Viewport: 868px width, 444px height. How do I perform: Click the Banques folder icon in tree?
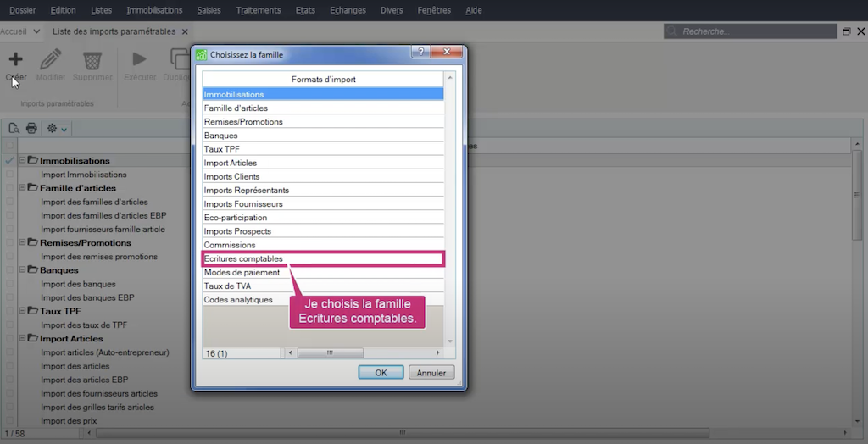[x=33, y=270]
